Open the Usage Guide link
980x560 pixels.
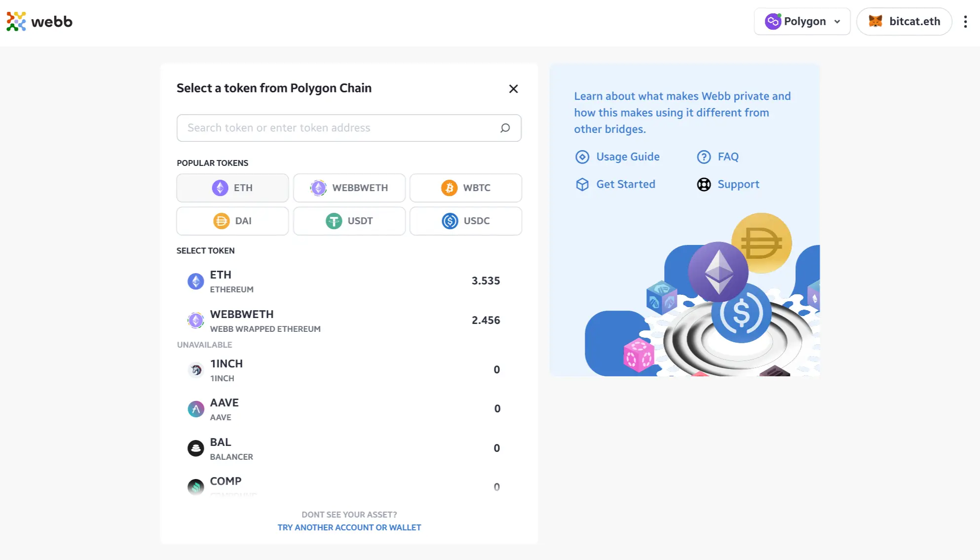617,157
